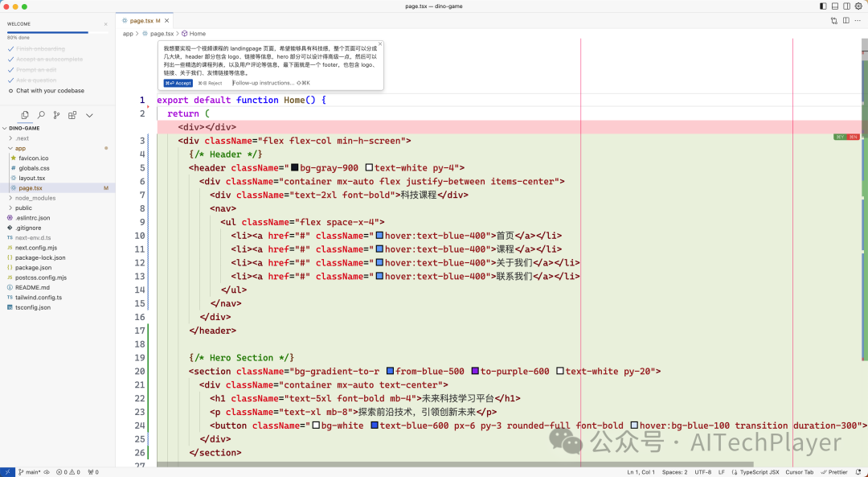The width and height of the screenshot is (868, 477).
Task: Expand the node_modules folder
Action: tap(35, 198)
